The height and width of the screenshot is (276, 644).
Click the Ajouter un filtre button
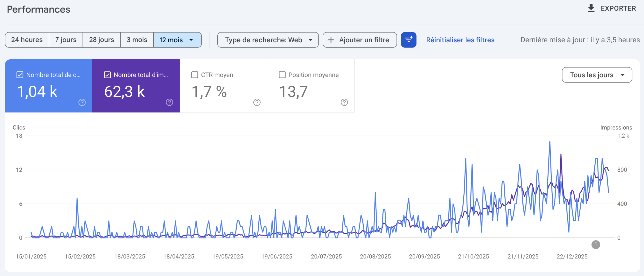[x=360, y=40]
